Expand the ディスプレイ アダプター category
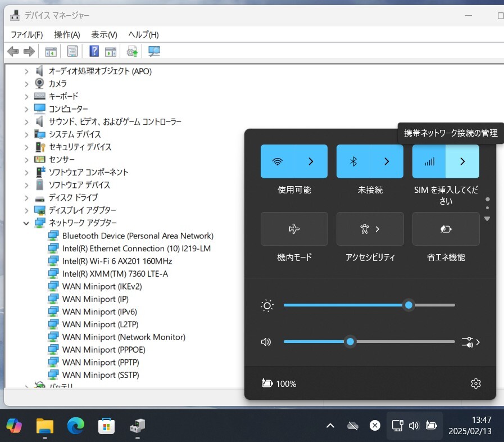504x442 pixels. click(x=26, y=210)
